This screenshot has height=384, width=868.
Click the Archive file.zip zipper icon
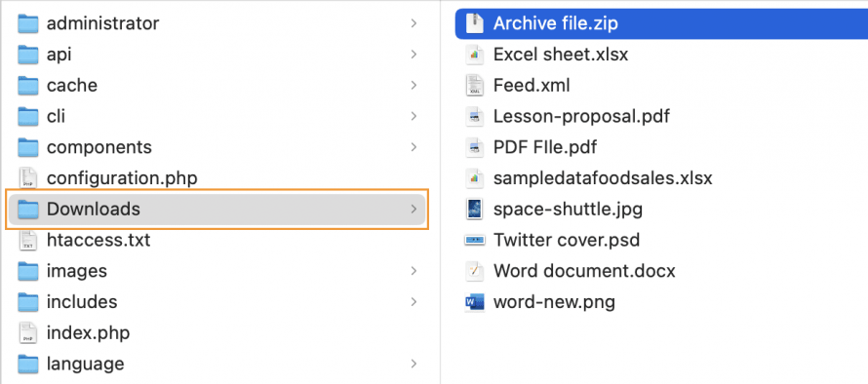tap(474, 23)
